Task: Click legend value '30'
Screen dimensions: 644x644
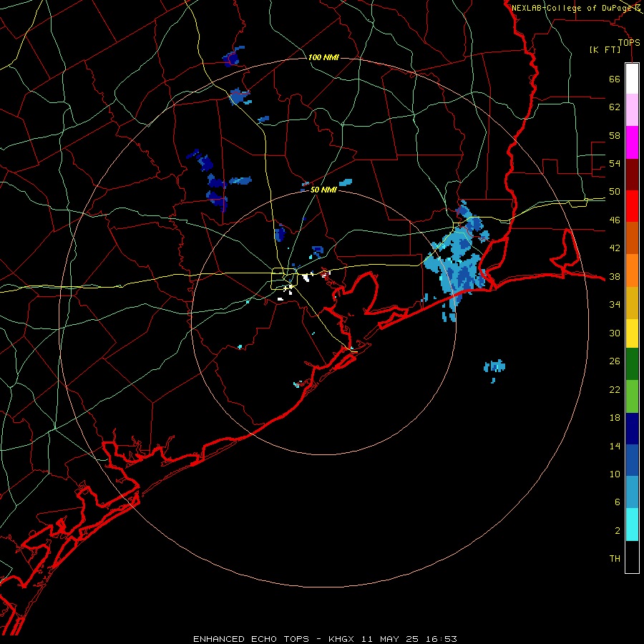Action: [615, 333]
